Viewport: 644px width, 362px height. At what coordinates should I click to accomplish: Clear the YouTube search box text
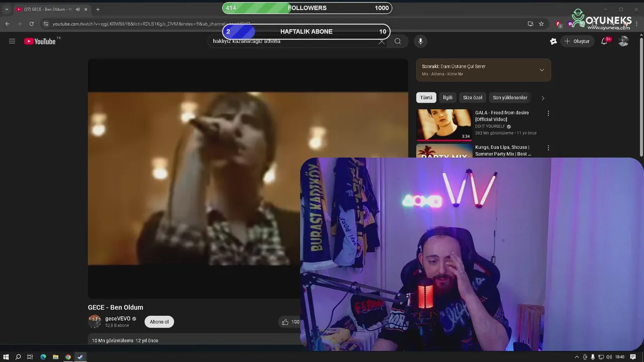(x=381, y=41)
